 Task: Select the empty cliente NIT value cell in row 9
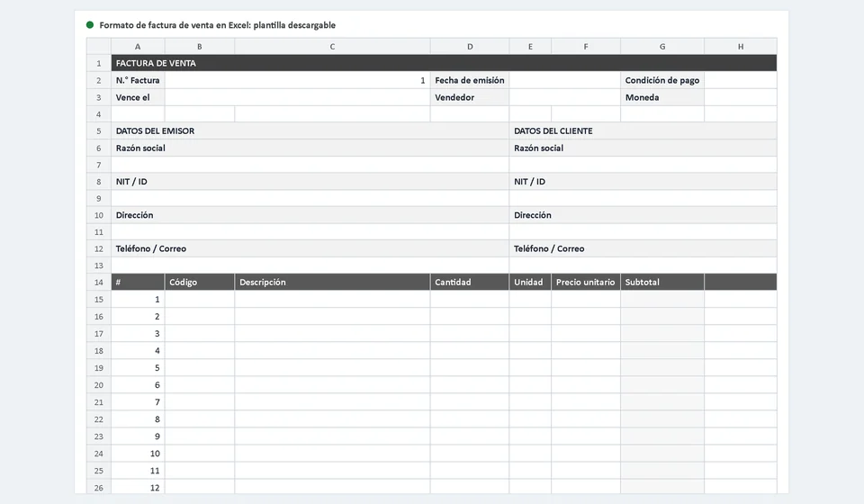(643, 199)
